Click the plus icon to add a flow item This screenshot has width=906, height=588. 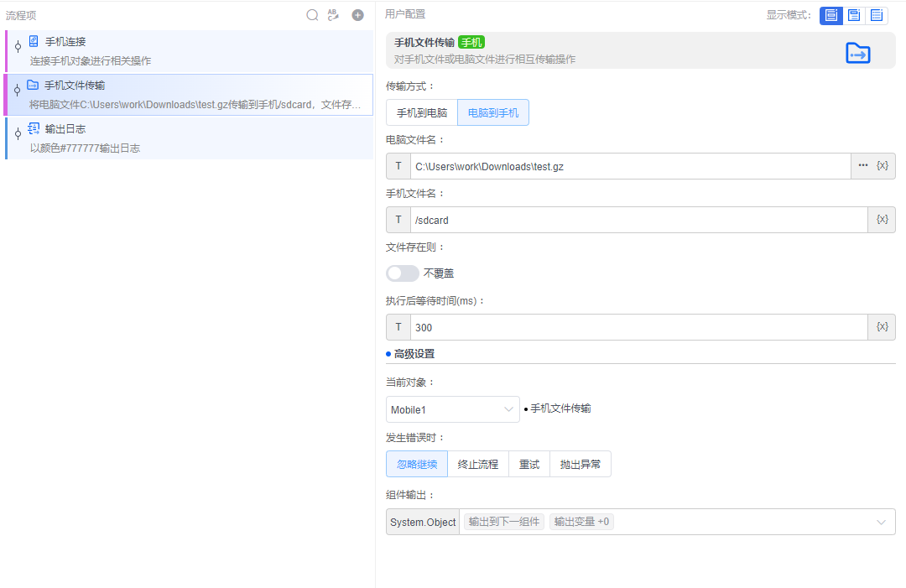[x=357, y=14]
